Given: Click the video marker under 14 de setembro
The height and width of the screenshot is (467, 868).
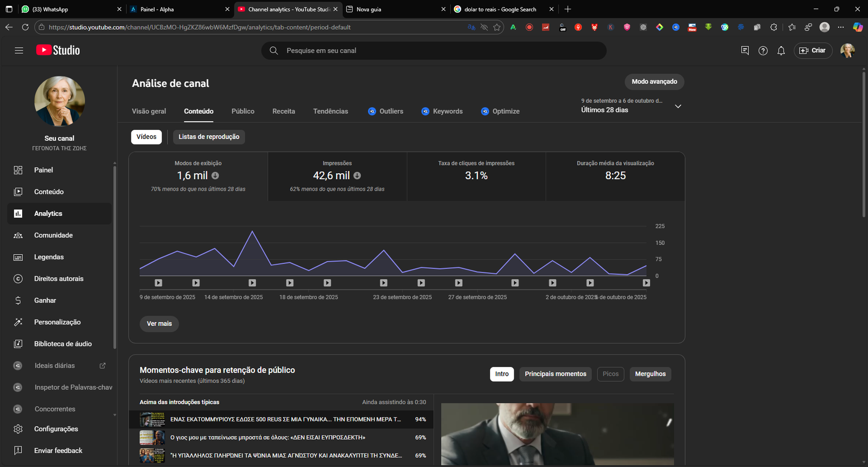Looking at the screenshot, I should click(x=252, y=283).
